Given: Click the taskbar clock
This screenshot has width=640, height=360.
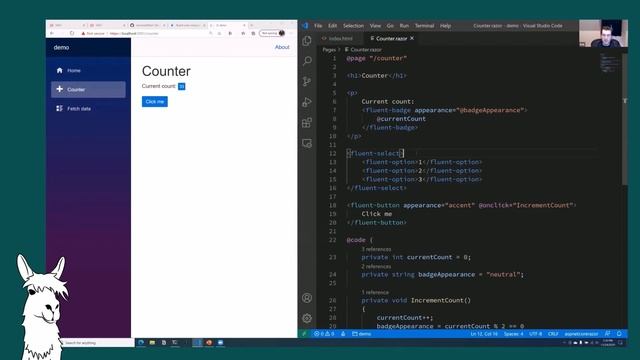Looking at the screenshot, I should tap(608, 342).
